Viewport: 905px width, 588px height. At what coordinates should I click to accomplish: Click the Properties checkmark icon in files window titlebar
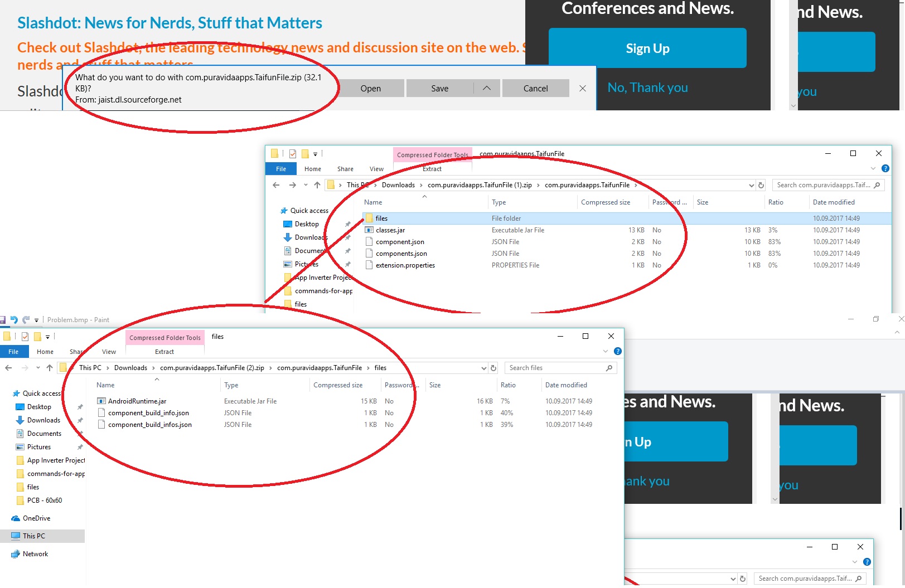pyautogui.click(x=25, y=337)
